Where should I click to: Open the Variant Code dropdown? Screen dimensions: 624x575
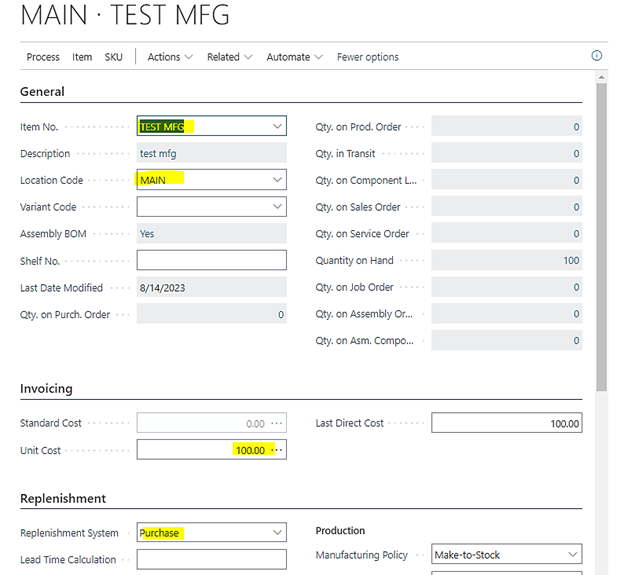coord(277,207)
